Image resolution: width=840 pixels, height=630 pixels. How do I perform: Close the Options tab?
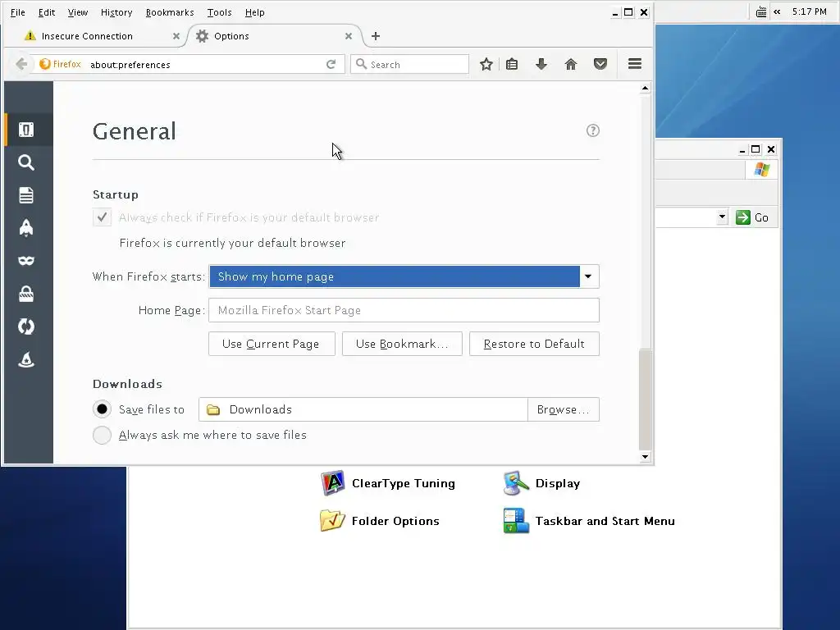pos(348,36)
